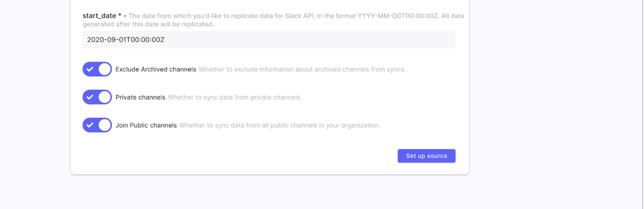Turn off the Private channels toggle
Image resolution: width=644 pixels, height=209 pixels.
click(x=97, y=97)
